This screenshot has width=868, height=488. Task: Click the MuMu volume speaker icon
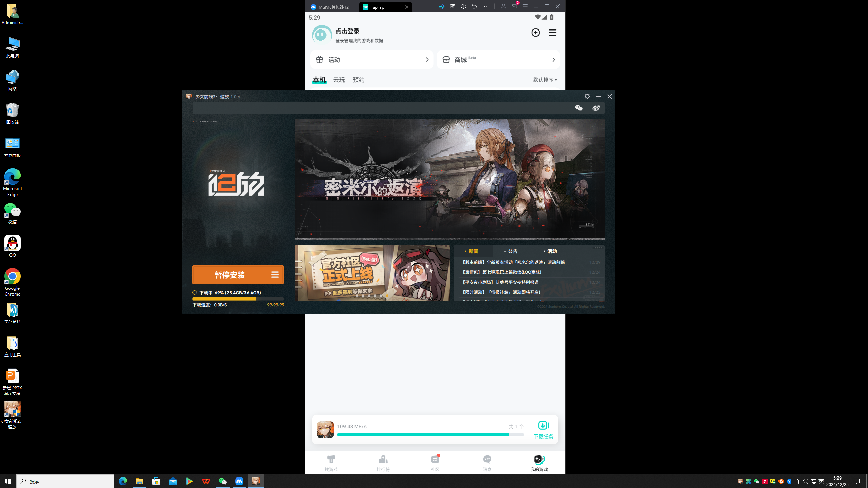[x=463, y=6]
